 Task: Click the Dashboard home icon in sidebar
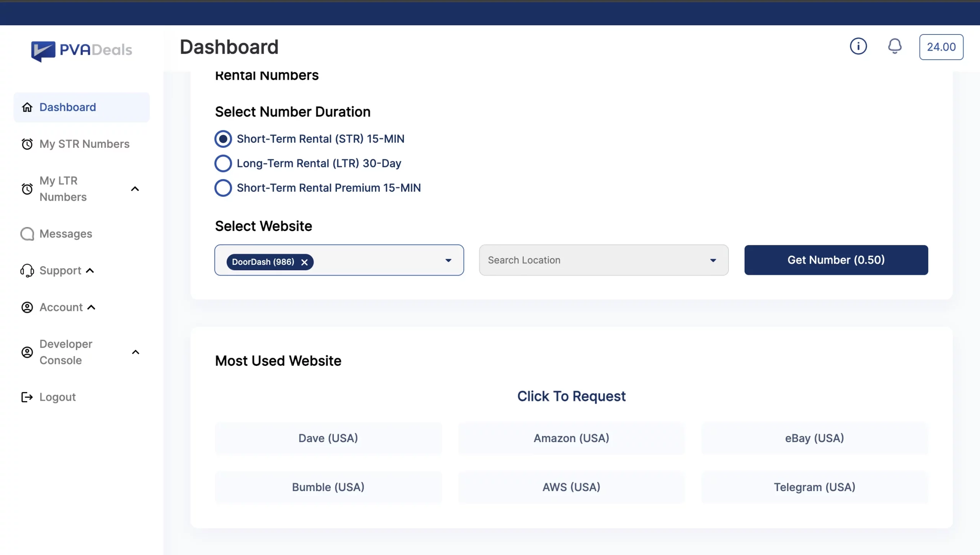(27, 107)
